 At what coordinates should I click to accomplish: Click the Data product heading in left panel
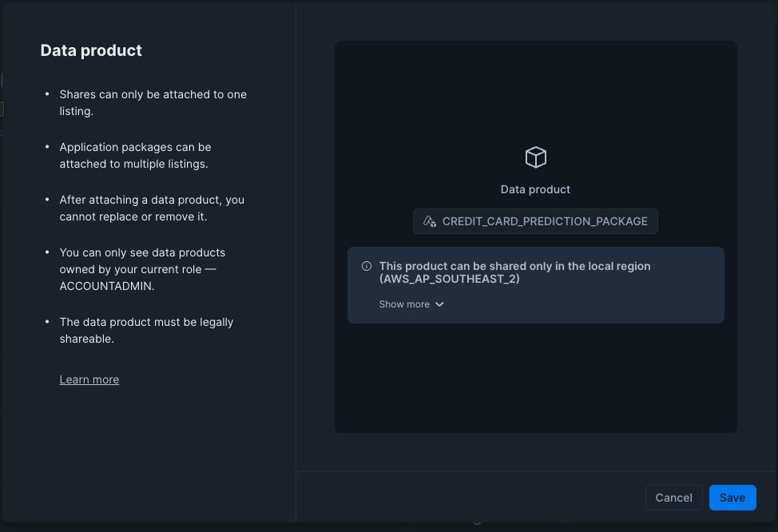[91, 50]
